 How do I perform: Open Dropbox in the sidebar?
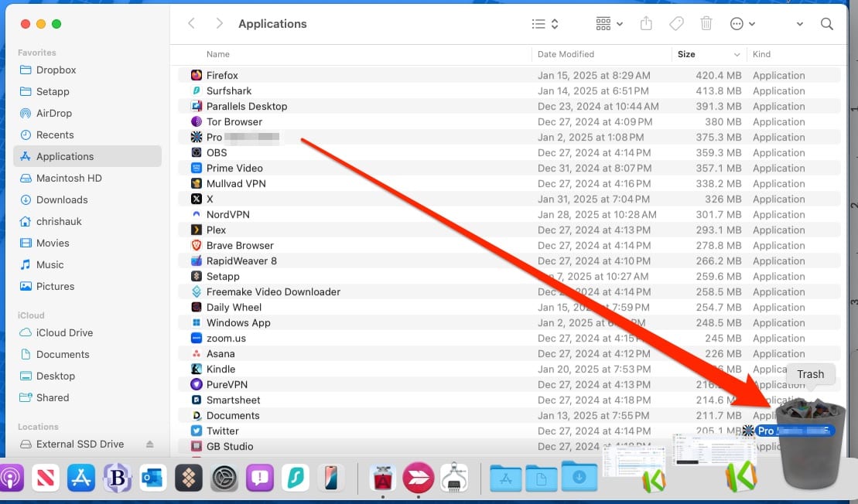point(87,70)
